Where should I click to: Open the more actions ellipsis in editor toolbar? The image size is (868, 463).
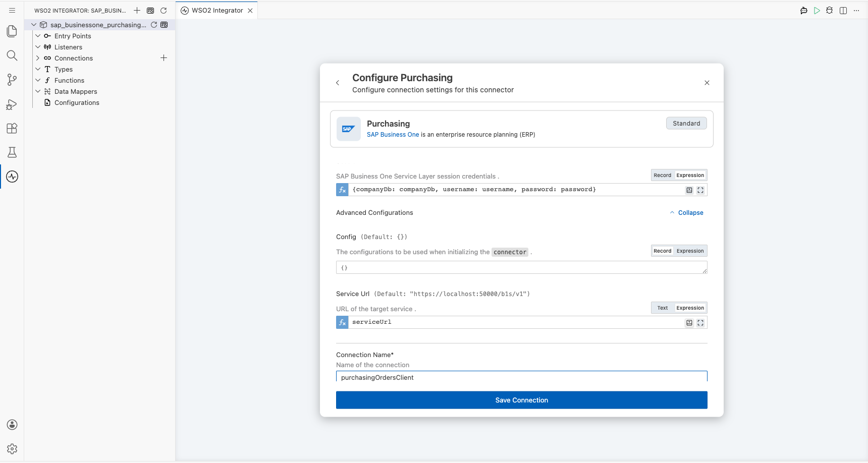[856, 11]
